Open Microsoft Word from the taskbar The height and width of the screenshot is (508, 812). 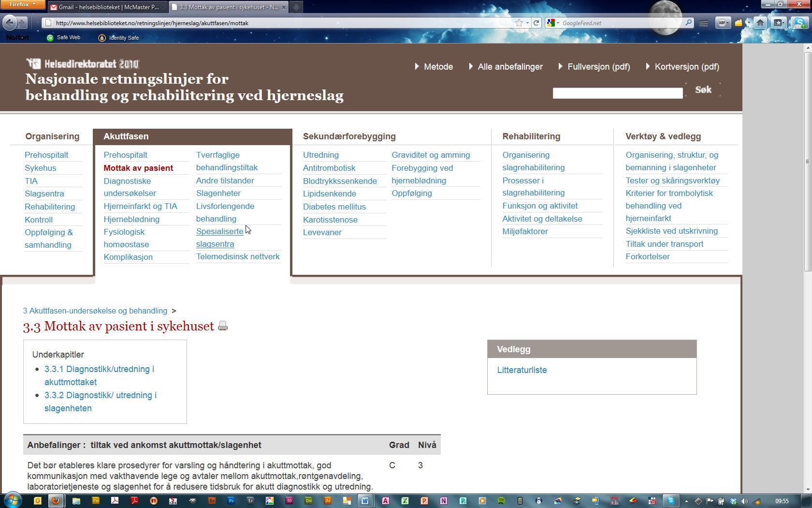(x=365, y=501)
